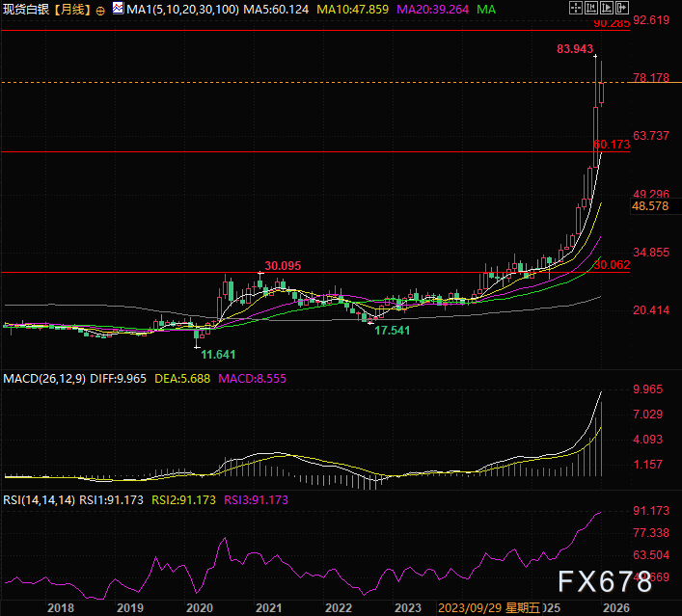Viewport: 682px width, 616px height.
Task: Open the RSI(14,14,14) parameter label
Action: click(41, 500)
